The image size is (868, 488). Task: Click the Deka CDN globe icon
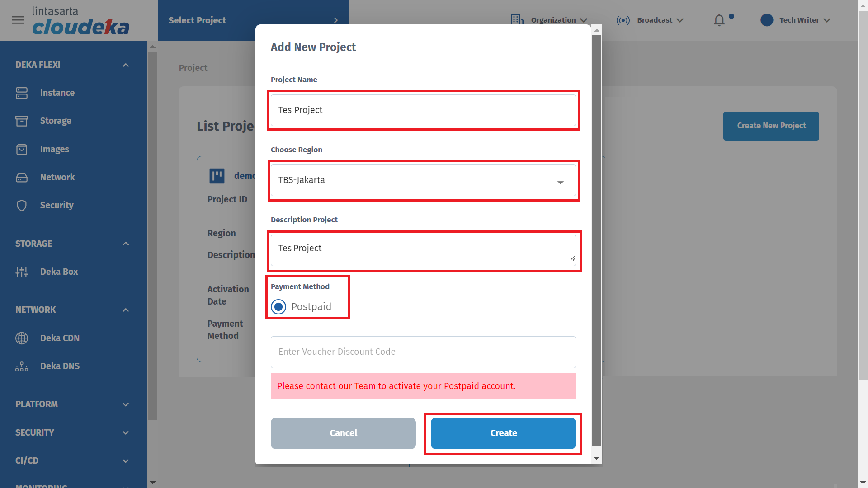[x=22, y=338]
